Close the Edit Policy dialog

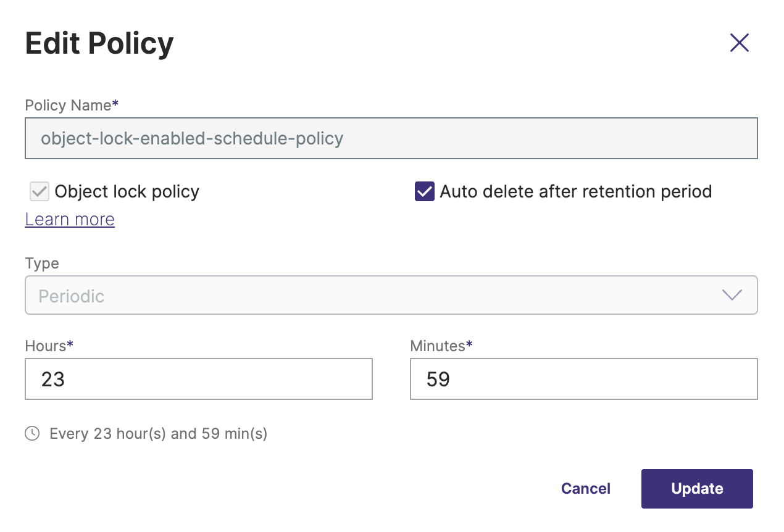(739, 43)
